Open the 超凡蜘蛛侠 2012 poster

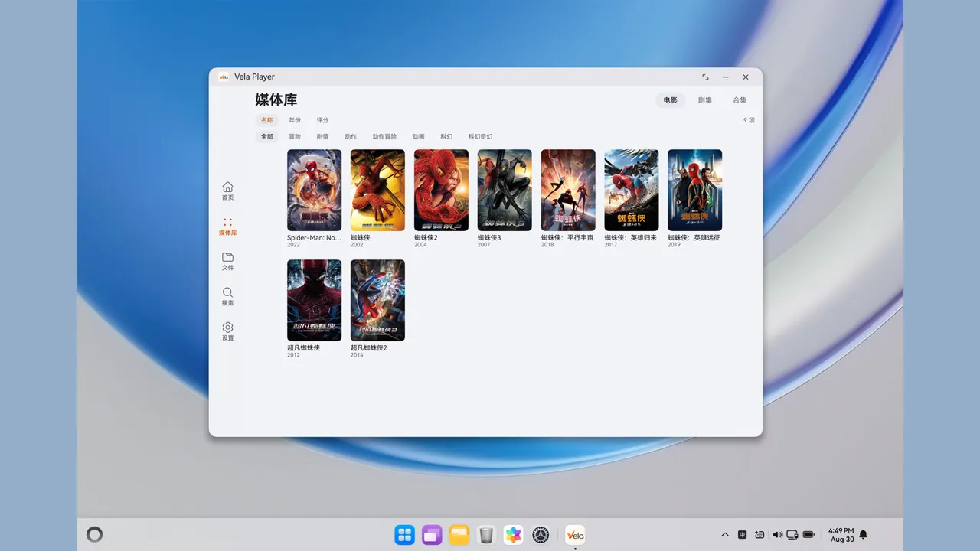point(315,300)
